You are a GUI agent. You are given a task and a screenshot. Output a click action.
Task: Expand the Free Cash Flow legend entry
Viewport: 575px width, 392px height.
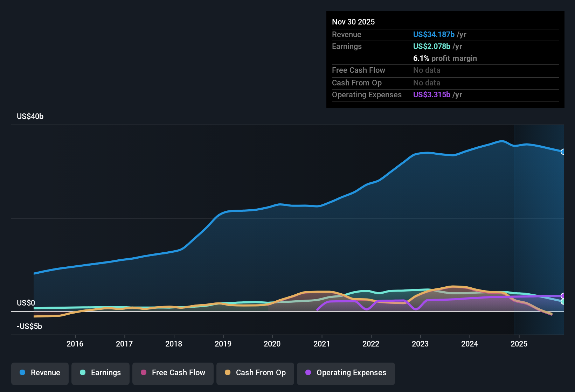coord(173,373)
